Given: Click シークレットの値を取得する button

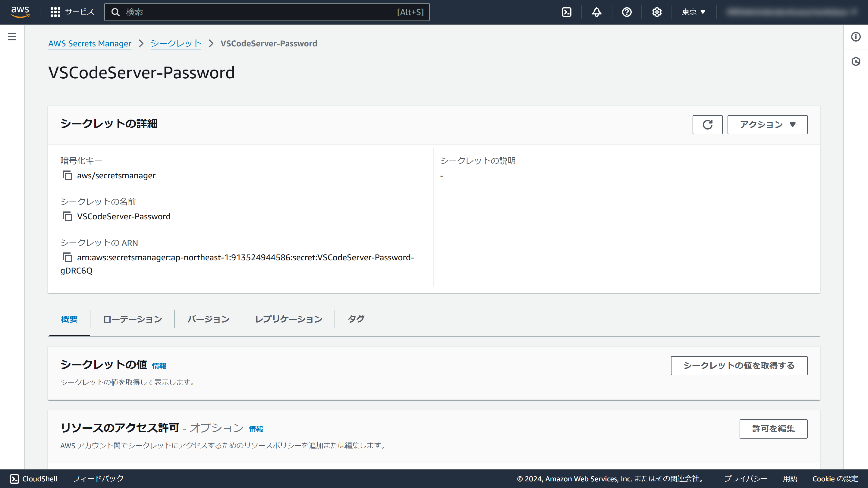Looking at the screenshot, I should (739, 365).
